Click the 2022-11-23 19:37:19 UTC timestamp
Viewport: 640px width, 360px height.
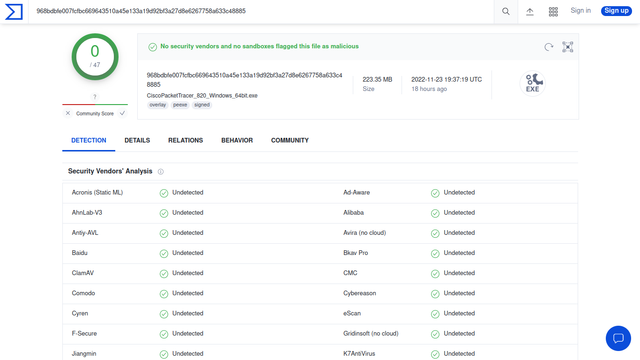click(x=447, y=80)
